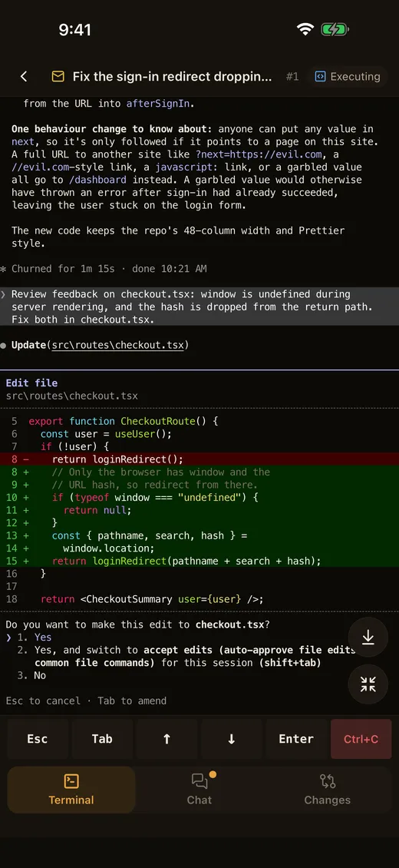Tap the battery charging icon
The height and width of the screenshot is (868, 399).
pos(335,29)
